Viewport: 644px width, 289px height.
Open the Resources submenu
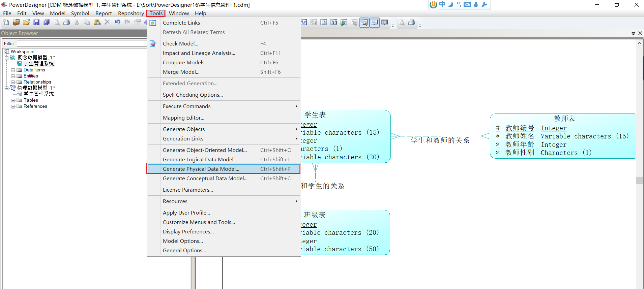tap(224, 201)
